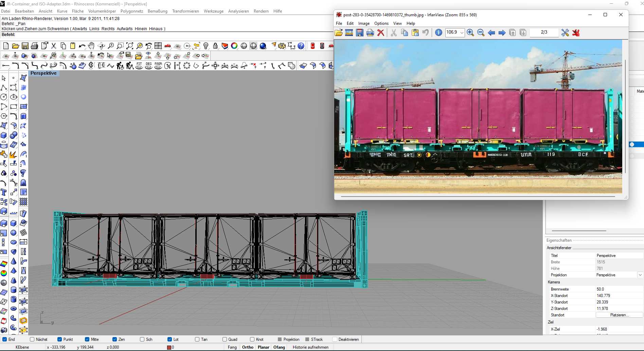Uncheck the Mitte osnap checkbox
This screenshot has width=644, height=351.
[87, 339]
